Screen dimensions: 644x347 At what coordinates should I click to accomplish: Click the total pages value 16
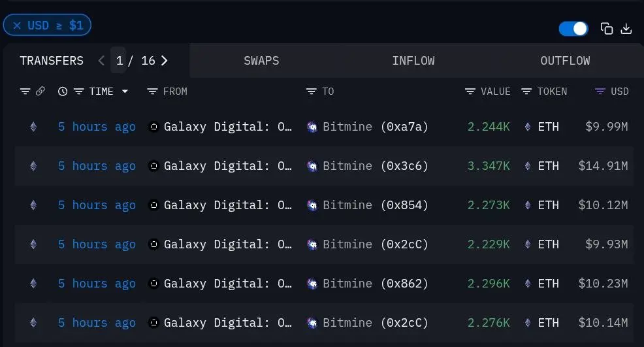(x=148, y=61)
